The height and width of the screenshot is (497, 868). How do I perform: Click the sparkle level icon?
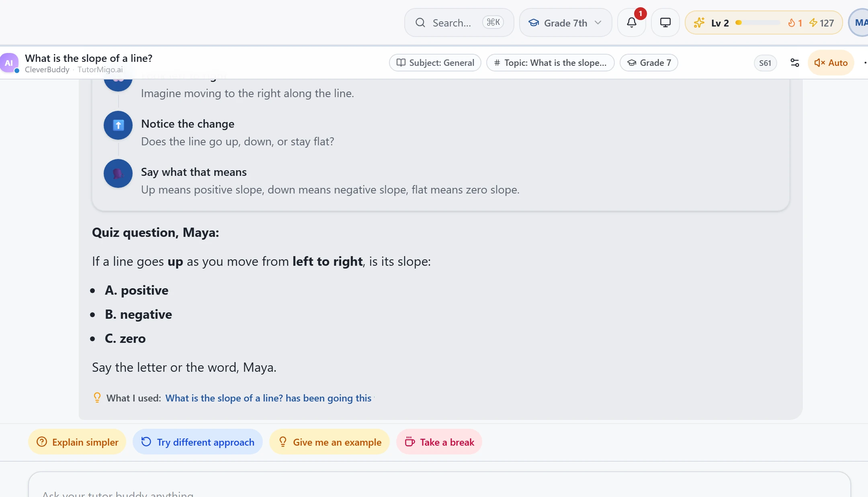[699, 23]
